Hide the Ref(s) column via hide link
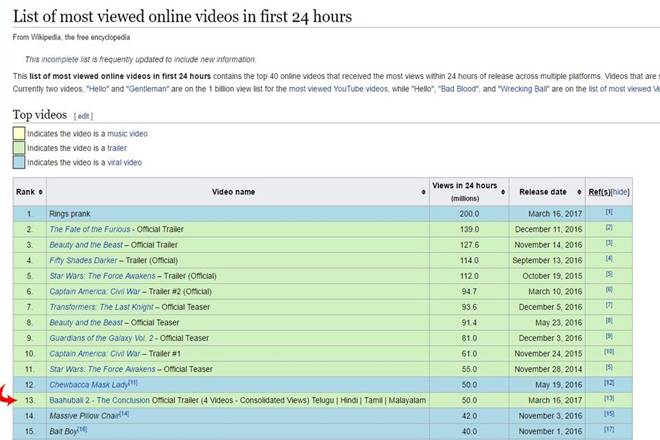The image size is (660, 440). [621, 192]
